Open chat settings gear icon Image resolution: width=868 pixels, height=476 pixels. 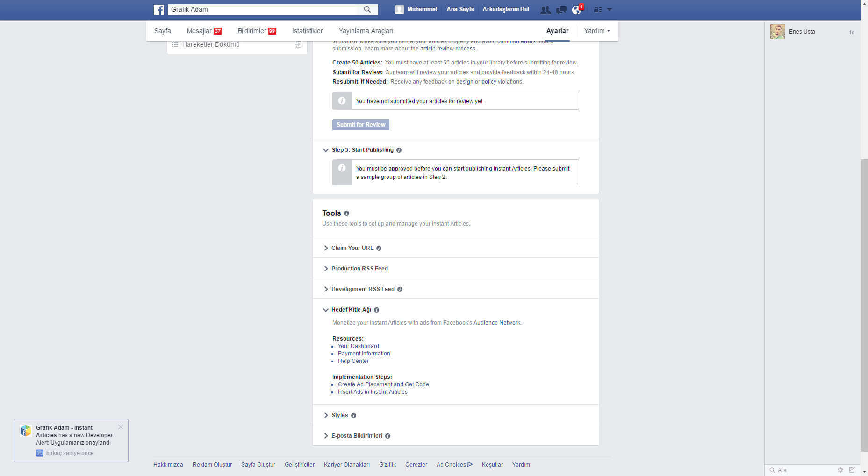click(x=840, y=470)
